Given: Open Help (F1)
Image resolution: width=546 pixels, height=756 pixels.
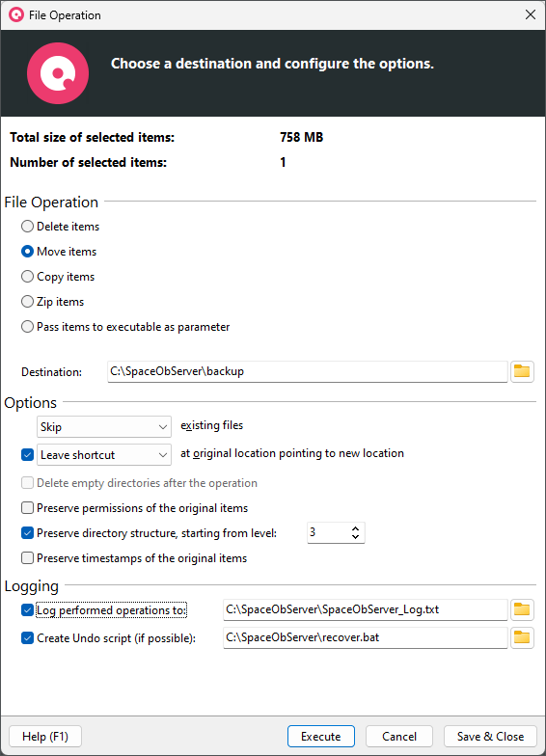Looking at the screenshot, I should 45,737.
